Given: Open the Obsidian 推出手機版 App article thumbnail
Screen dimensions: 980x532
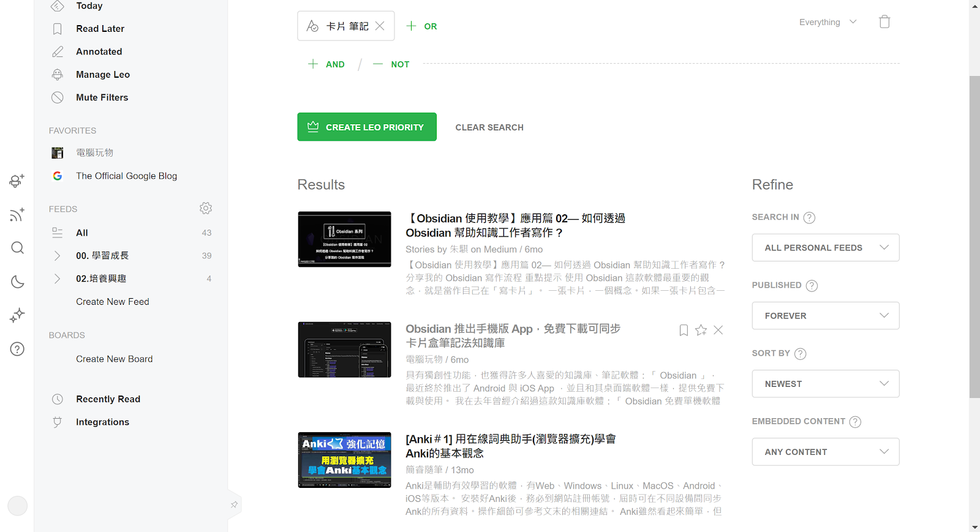Looking at the screenshot, I should (344, 350).
